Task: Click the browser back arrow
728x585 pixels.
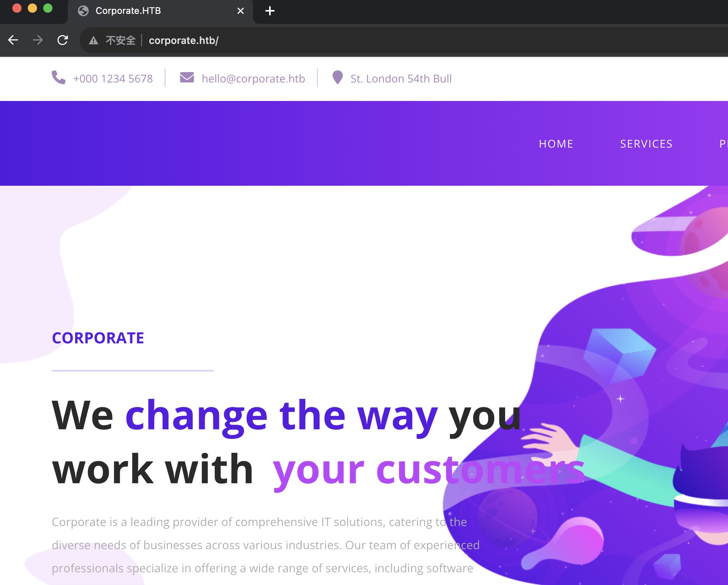Action: [13, 40]
